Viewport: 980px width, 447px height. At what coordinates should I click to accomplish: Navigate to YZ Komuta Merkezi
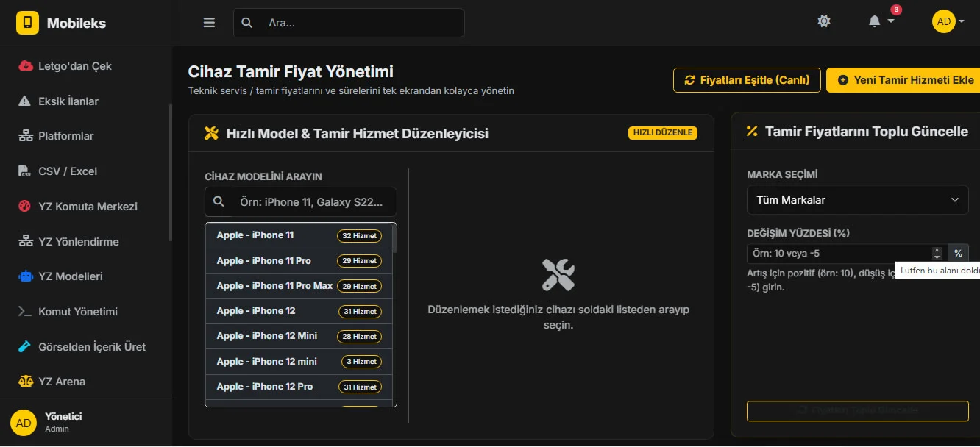pyautogui.click(x=86, y=207)
